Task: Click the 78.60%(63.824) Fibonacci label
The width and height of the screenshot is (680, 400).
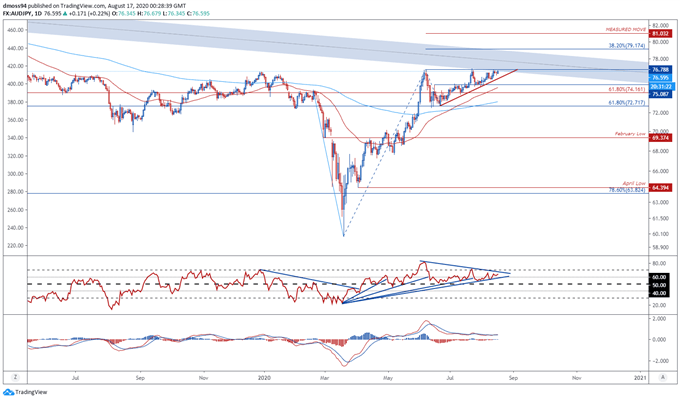Action: point(627,190)
